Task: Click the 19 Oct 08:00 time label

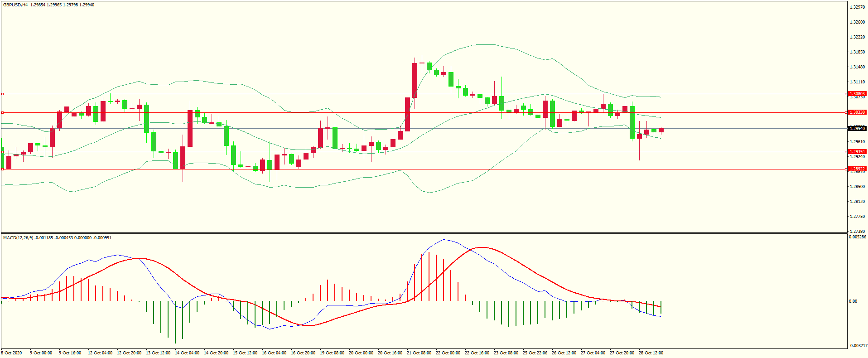Action: [332, 353]
